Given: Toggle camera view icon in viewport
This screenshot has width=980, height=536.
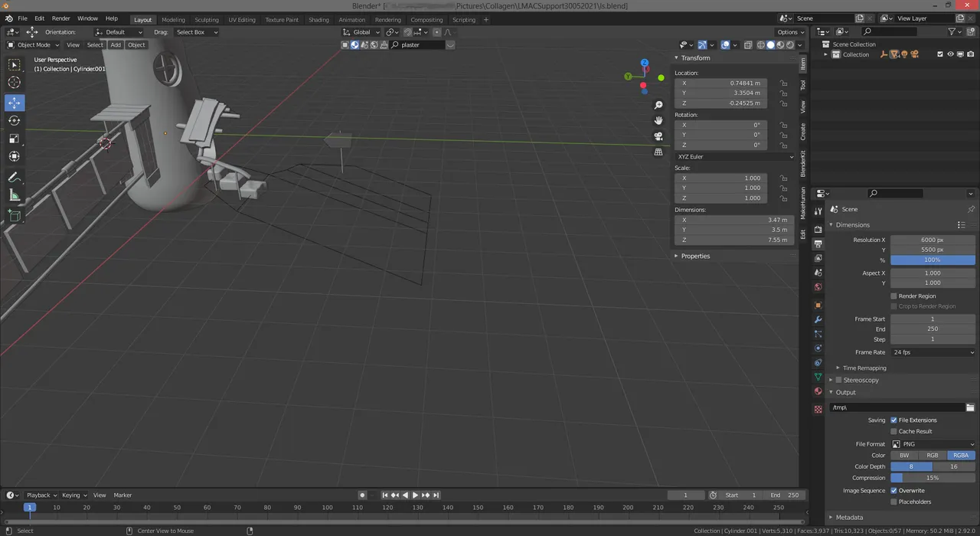Looking at the screenshot, I should click(x=658, y=136).
